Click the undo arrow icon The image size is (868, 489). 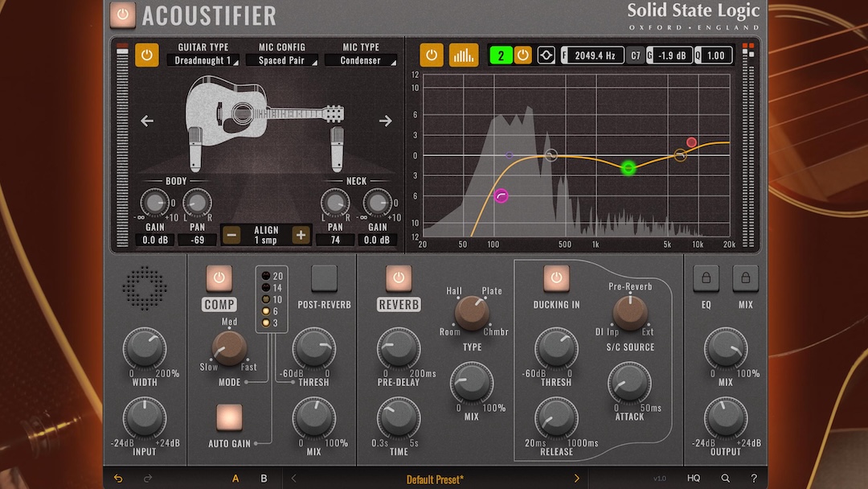coord(117,478)
